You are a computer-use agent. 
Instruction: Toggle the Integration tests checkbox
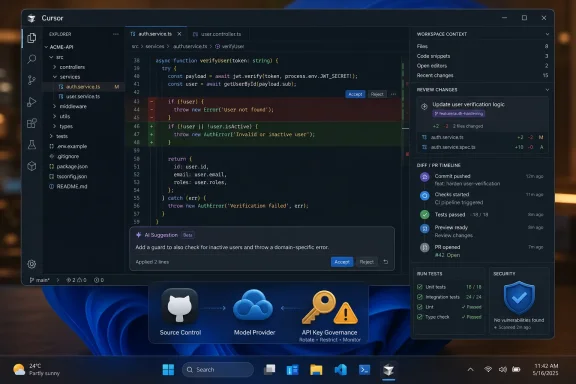click(420, 297)
